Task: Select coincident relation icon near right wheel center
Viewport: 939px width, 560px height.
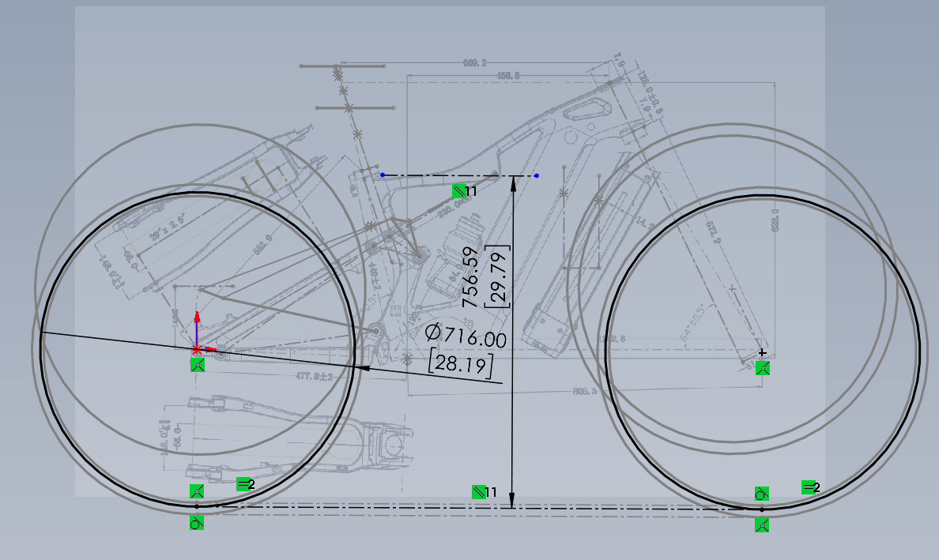Action: point(762,367)
